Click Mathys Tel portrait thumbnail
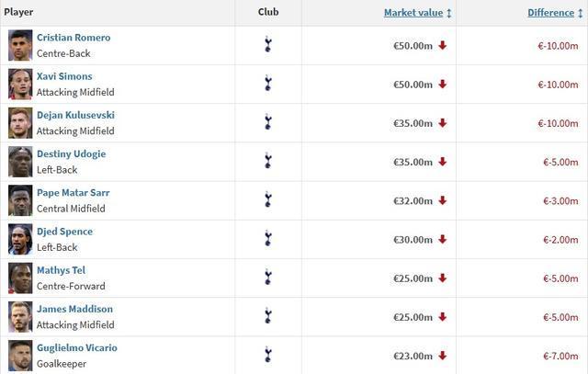 [x=20, y=278]
